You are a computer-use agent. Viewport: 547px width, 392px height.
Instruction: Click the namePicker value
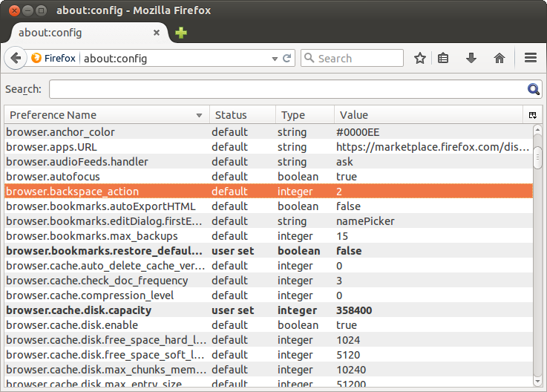coord(365,221)
